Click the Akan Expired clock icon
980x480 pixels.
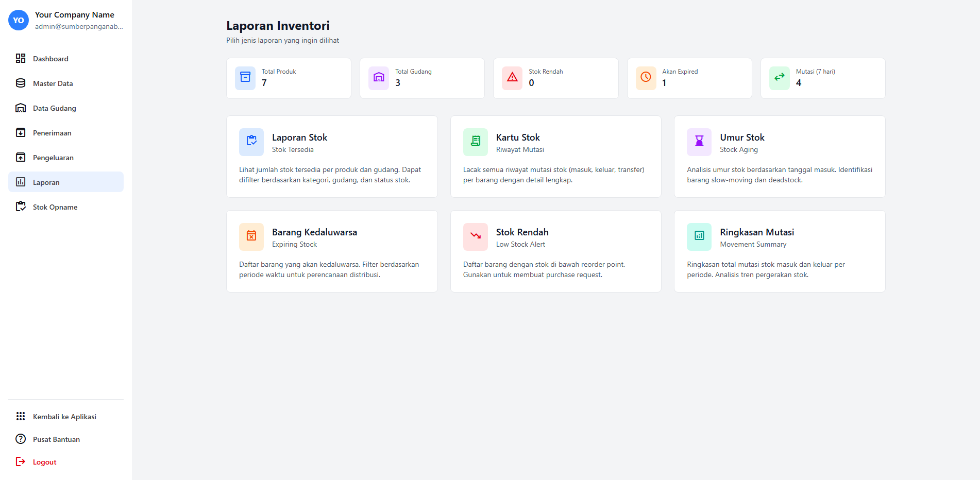(646, 78)
